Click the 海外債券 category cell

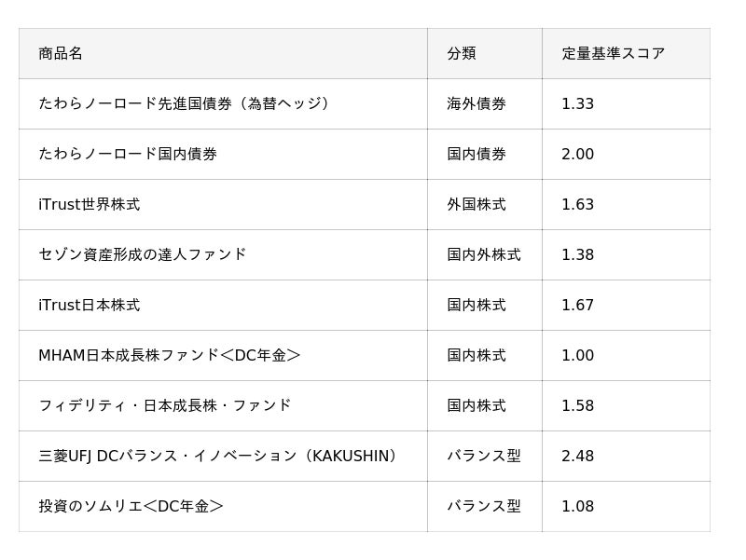pos(477,103)
